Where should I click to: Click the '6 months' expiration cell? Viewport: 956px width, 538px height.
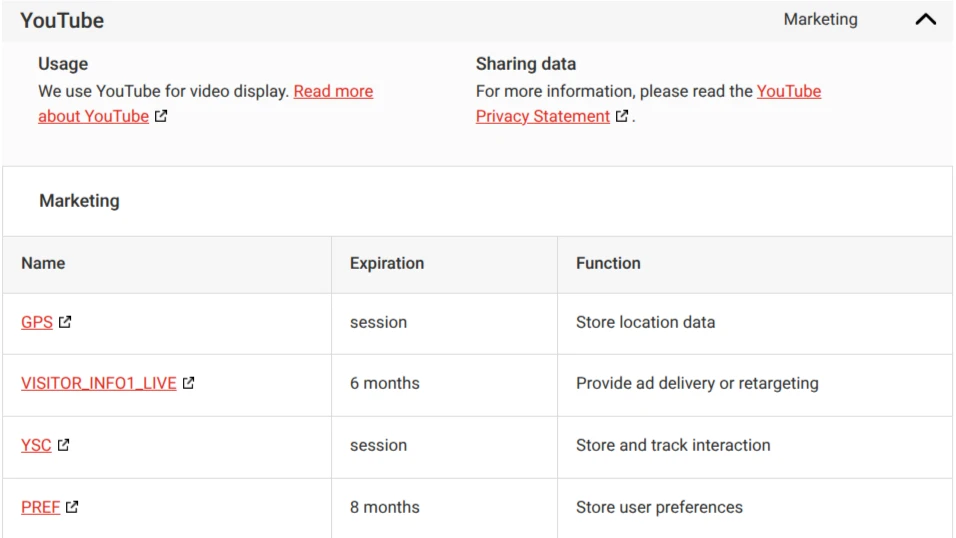tap(385, 383)
